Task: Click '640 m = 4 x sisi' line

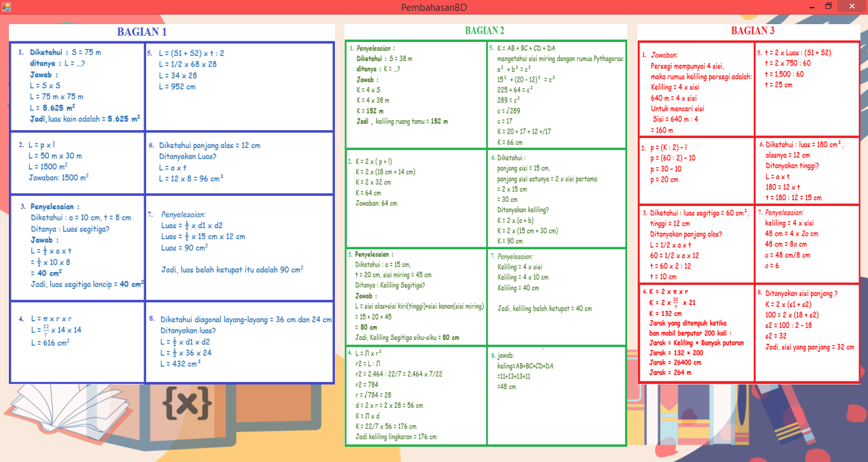Action: point(674,99)
